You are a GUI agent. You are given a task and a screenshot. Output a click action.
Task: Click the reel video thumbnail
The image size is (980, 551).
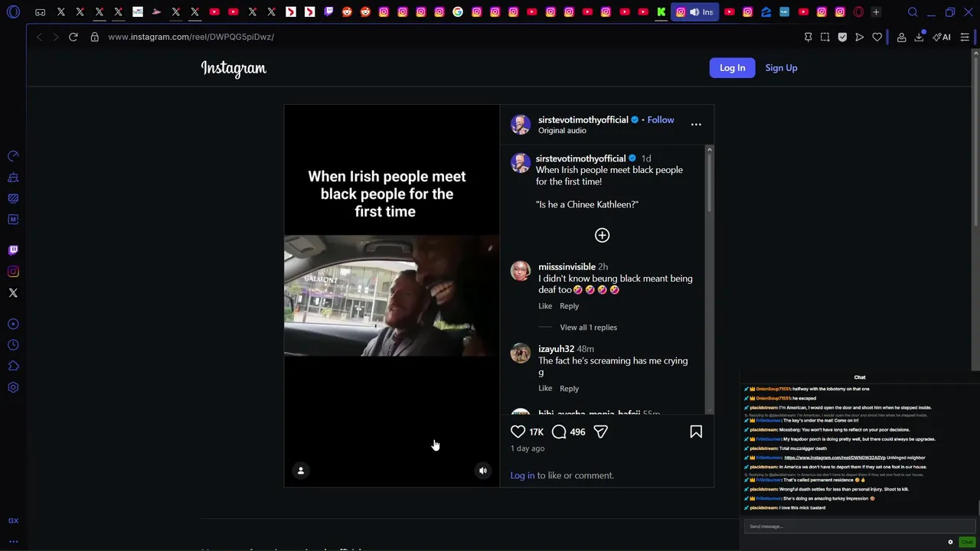[391, 295]
